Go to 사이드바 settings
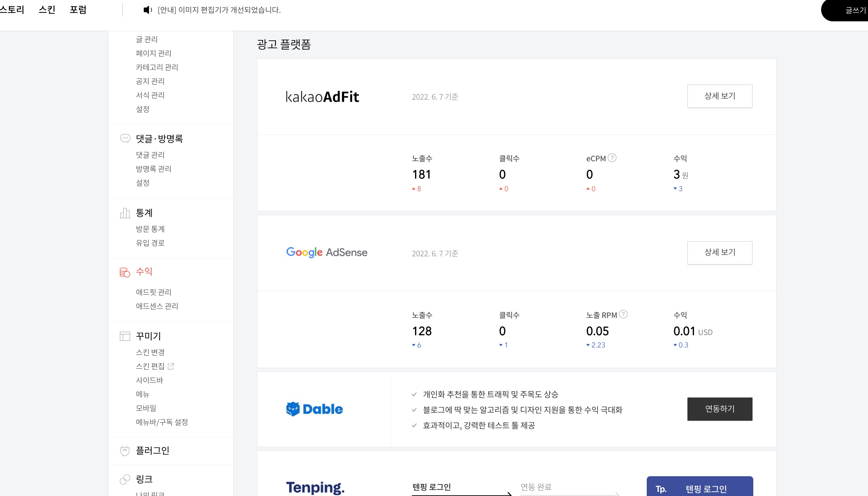 (x=150, y=380)
